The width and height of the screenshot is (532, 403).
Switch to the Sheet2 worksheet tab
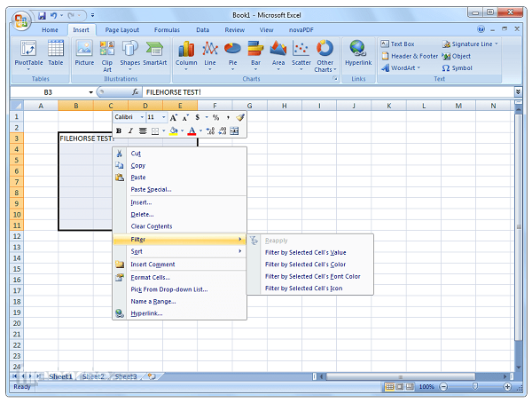click(93, 376)
